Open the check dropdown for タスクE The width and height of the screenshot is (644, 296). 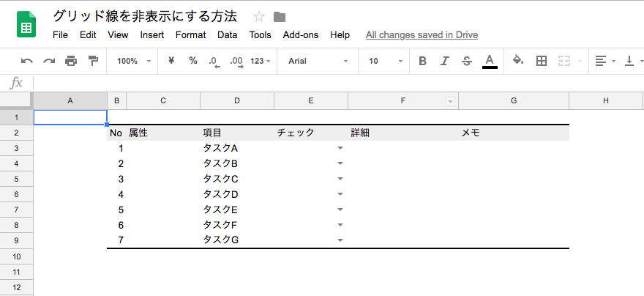coord(340,210)
